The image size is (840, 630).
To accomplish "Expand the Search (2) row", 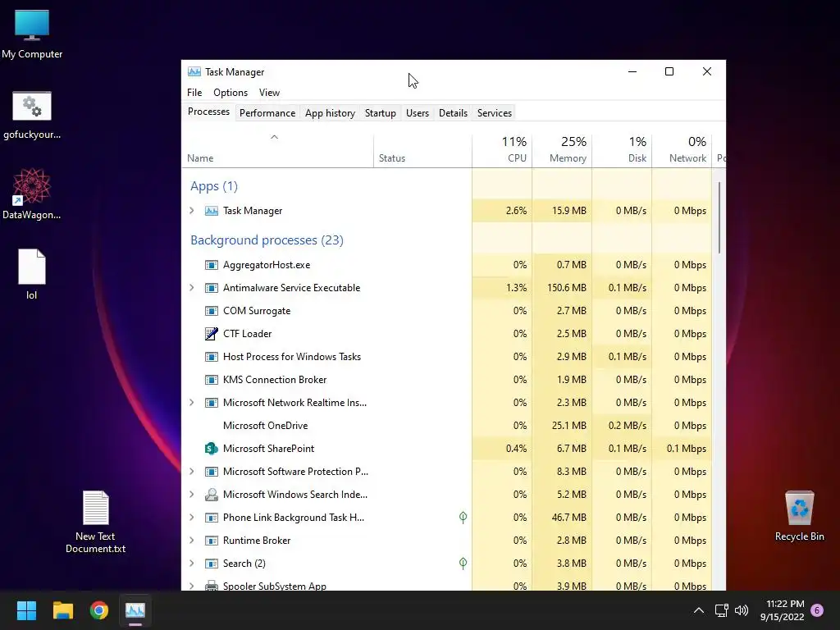I will point(192,564).
